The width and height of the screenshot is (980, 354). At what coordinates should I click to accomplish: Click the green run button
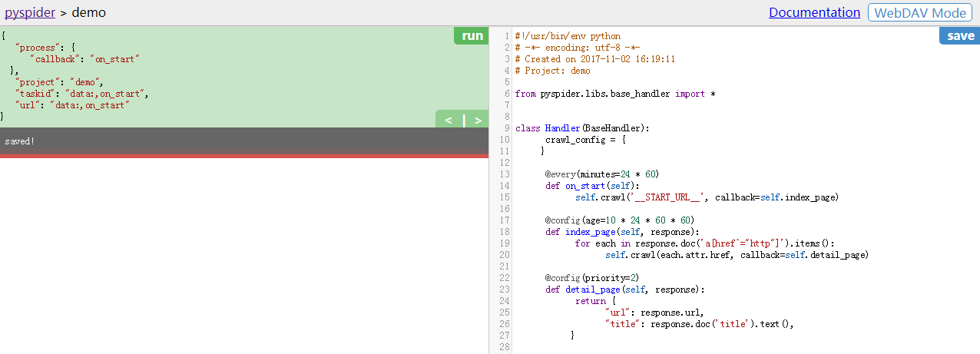472,36
